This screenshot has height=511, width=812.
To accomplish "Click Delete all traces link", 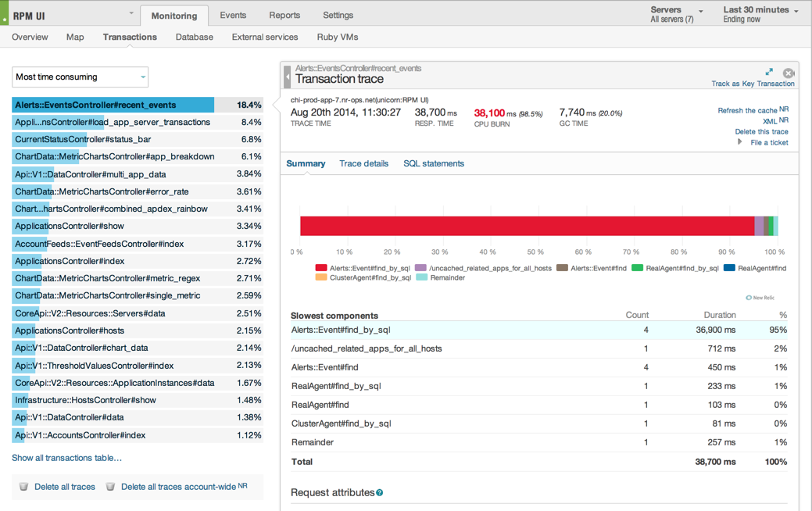I will (x=65, y=487).
